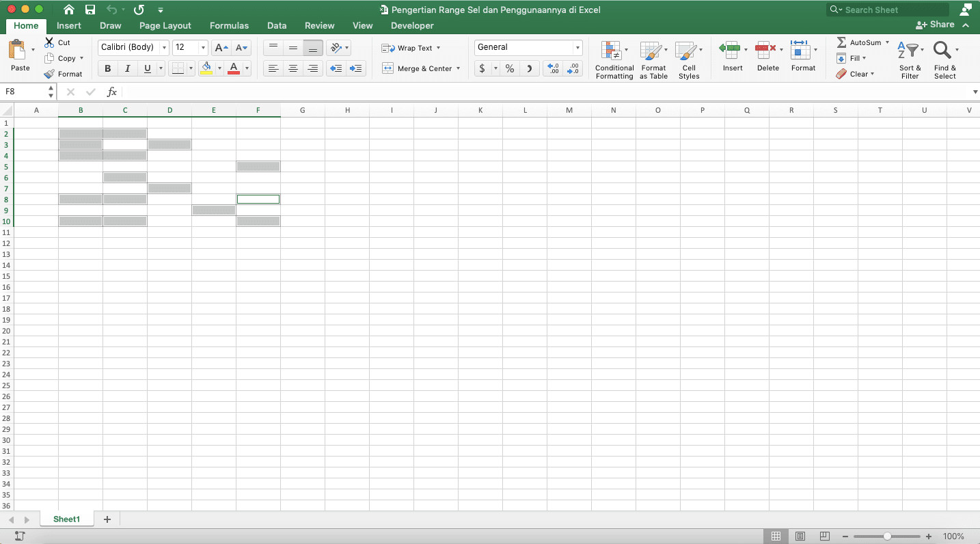The image size is (980, 544).
Task: Toggle top vertical alignment
Action: point(273,48)
